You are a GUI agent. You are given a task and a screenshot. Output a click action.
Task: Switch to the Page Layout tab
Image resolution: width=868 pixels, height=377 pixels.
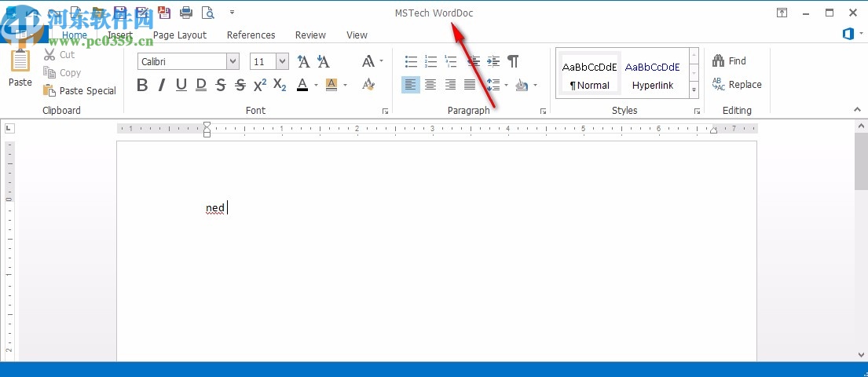[179, 35]
